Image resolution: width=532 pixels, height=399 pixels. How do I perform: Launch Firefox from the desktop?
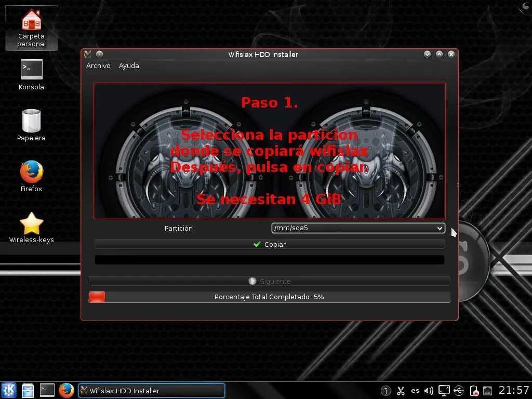[31, 176]
